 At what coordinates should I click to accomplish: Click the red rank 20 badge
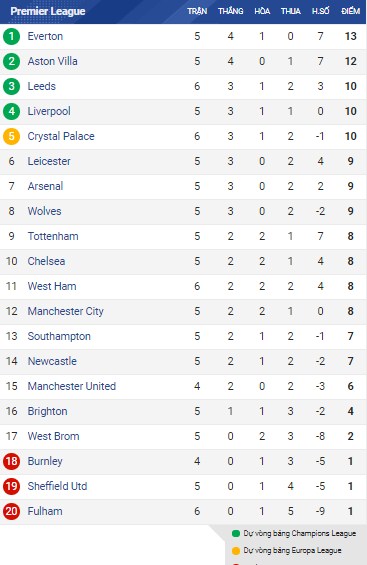tap(12, 511)
